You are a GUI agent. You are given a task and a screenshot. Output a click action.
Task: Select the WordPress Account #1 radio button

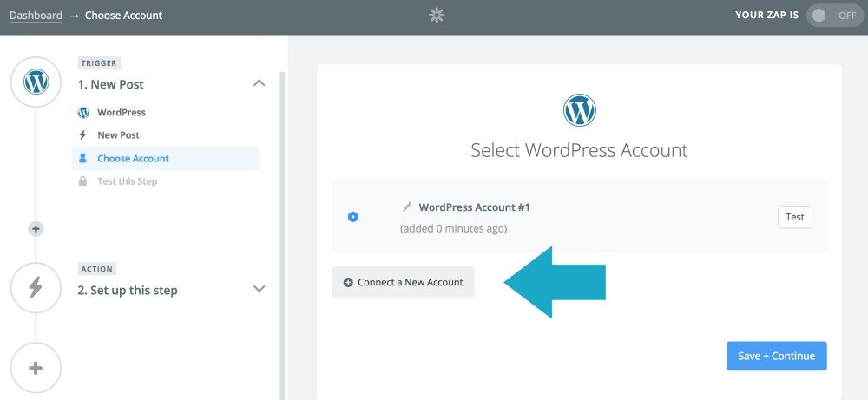coord(352,217)
